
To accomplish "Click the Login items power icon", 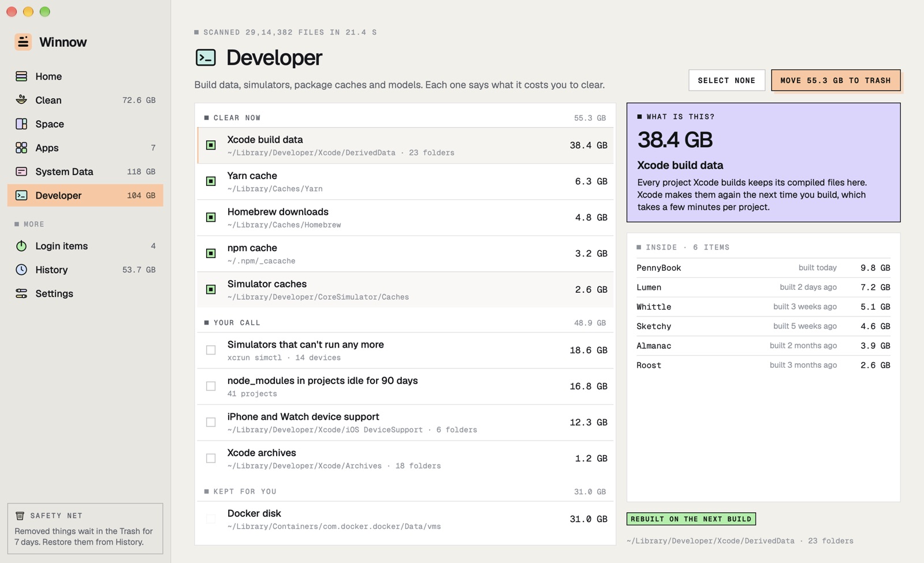I will [x=21, y=246].
